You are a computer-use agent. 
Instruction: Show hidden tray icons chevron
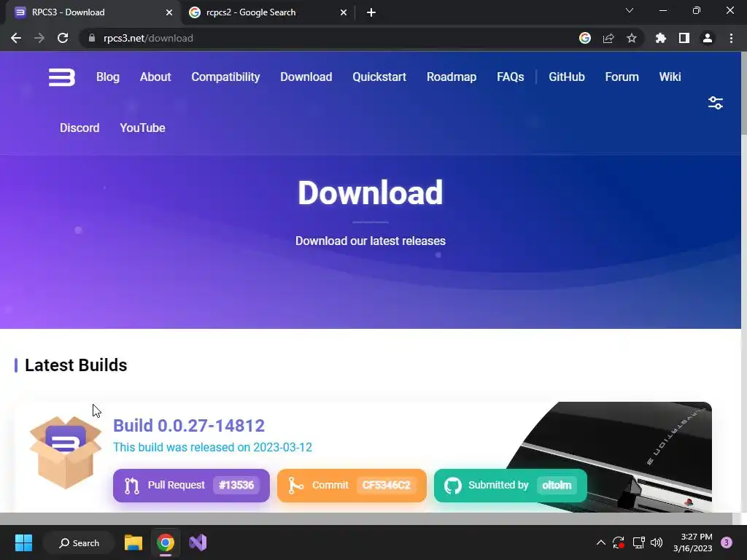pos(601,542)
